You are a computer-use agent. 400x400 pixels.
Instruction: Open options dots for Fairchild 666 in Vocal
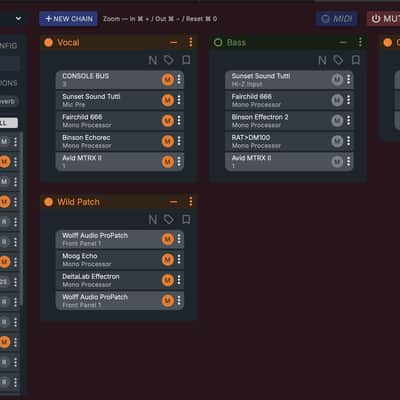tap(179, 120)
